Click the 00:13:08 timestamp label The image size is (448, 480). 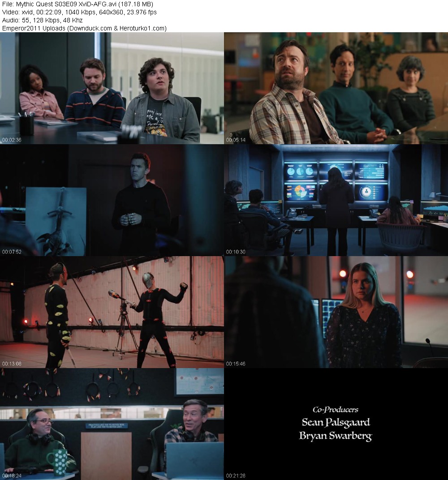pos(12,364)
